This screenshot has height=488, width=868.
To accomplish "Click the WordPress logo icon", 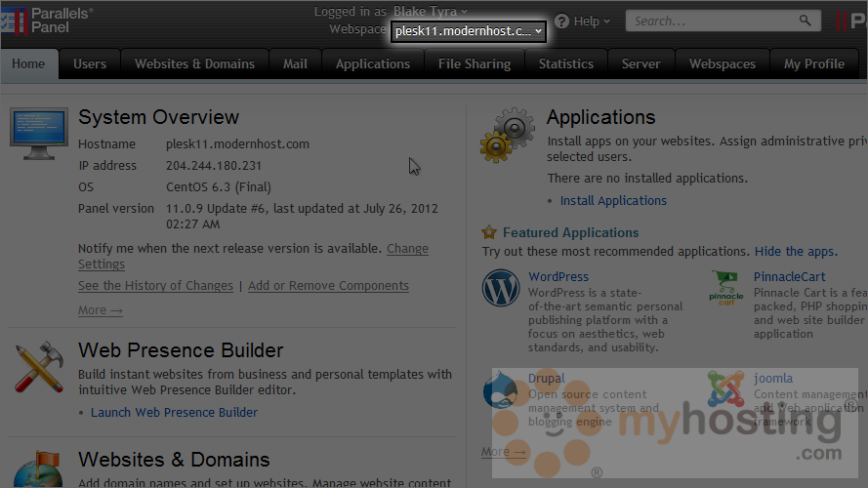I will click(x=501, y=288).
